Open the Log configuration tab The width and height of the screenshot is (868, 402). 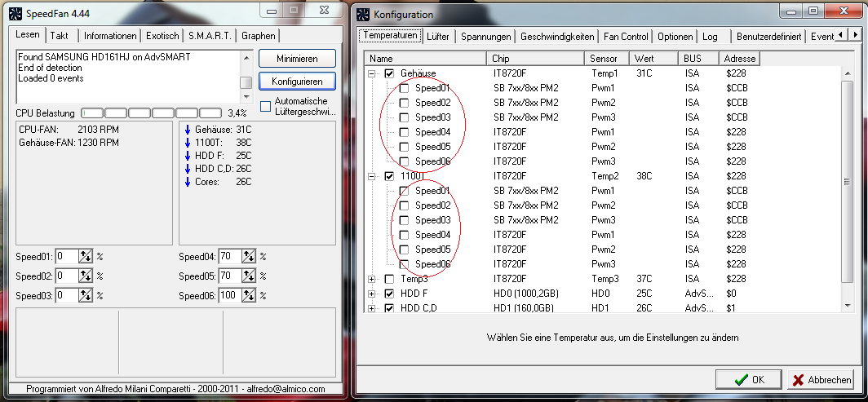pos(710,37)
